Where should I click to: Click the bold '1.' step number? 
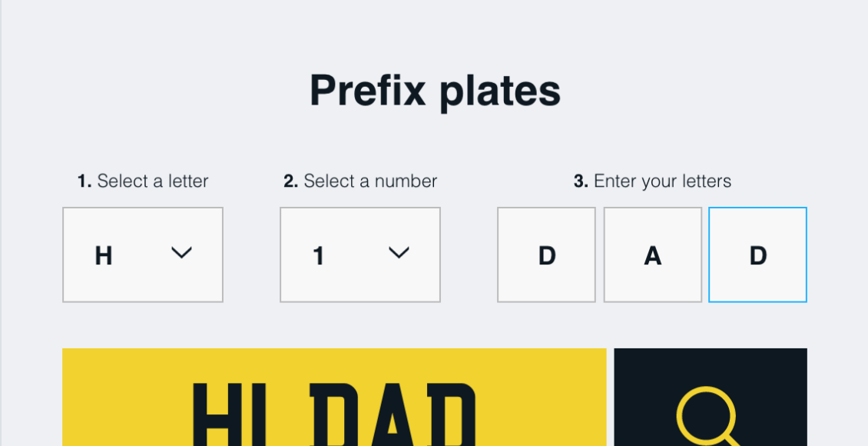84,181
